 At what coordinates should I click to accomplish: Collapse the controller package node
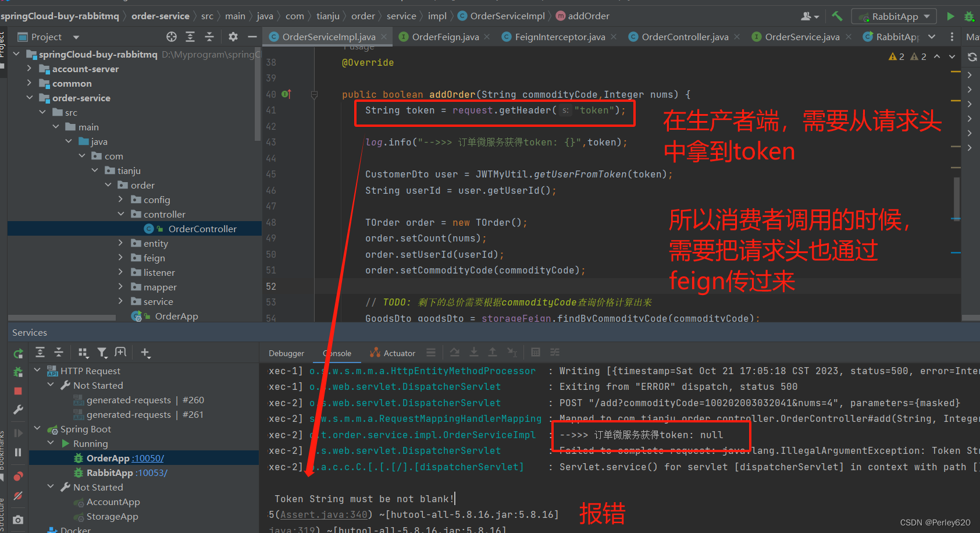121,214
